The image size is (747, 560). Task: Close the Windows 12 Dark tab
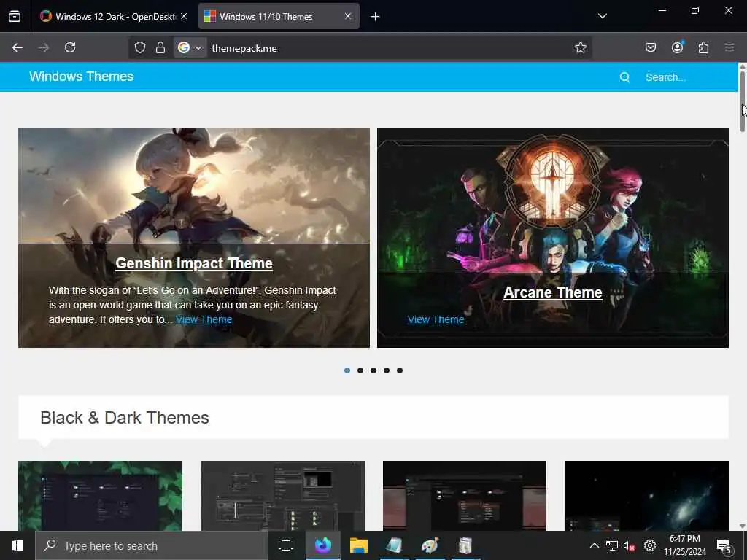pos(184,16)
